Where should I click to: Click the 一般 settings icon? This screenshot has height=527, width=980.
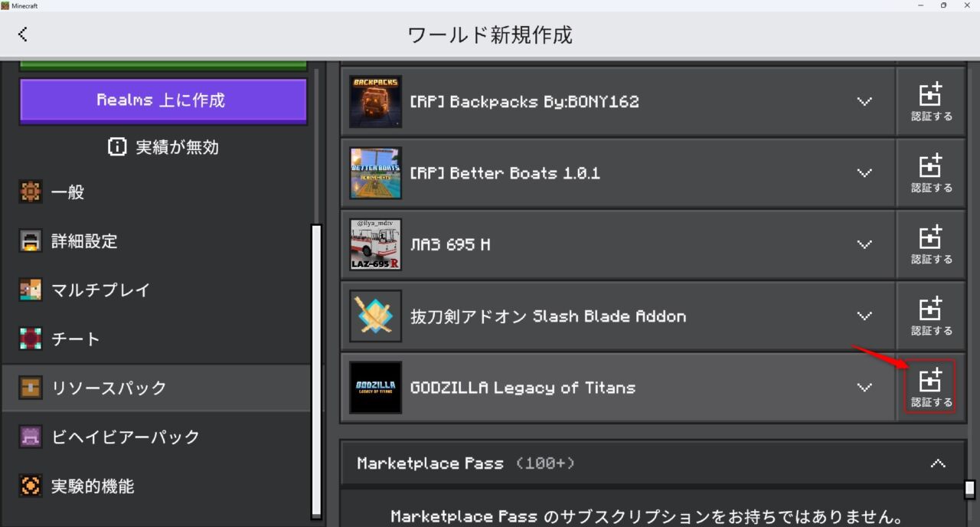31,192
